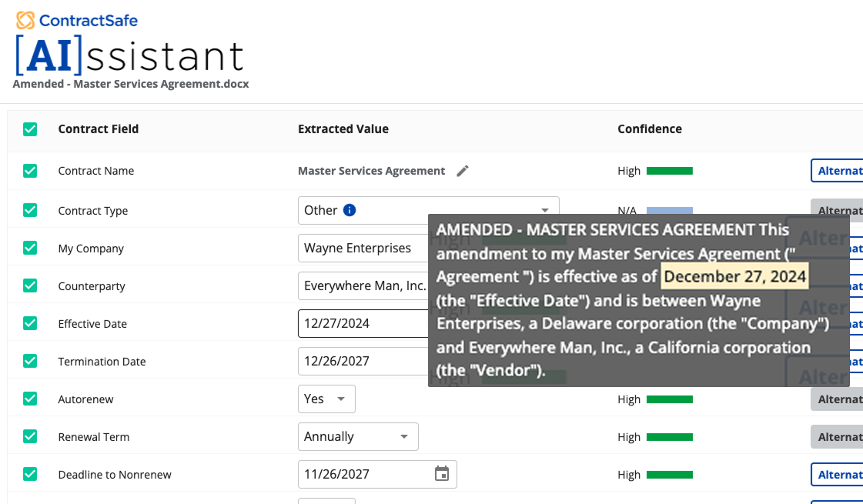863x504 pixels.
Task: Uncheck the Autorenew row checkbox
Action: [x=29, y=399]
